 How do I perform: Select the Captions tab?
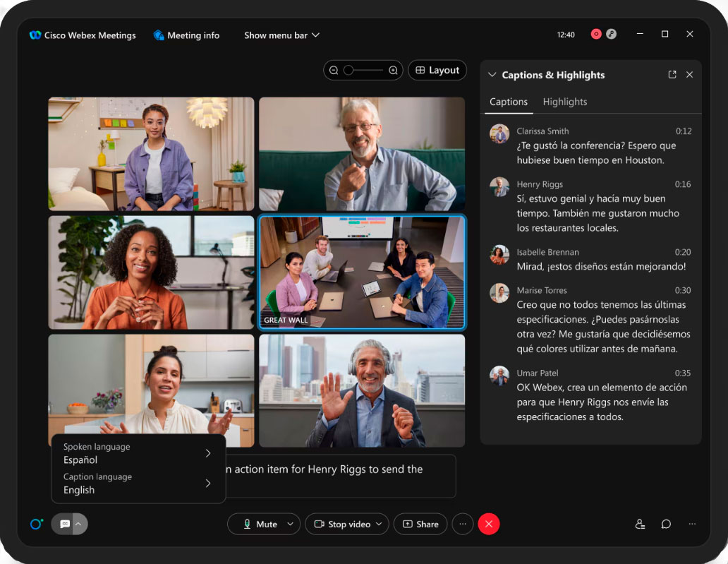[509, 102]
